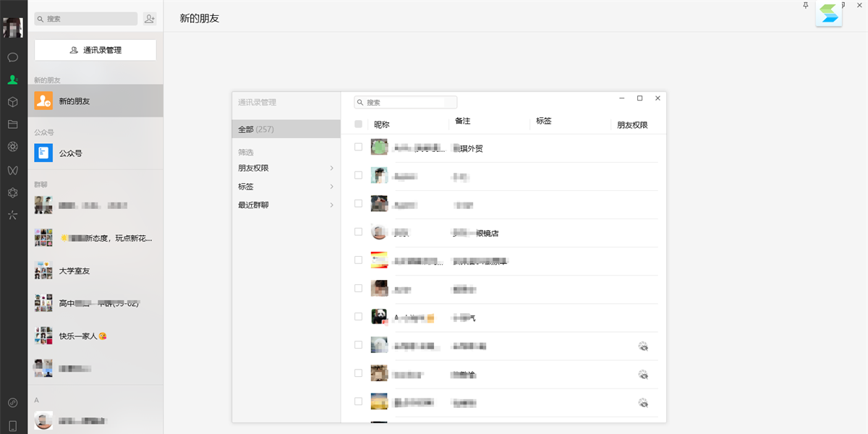Viewport: 868px width, 434px height.
Task: Select 全部 (257) in contacts manager
Action: pyautogui.click(x=286, y=129)
